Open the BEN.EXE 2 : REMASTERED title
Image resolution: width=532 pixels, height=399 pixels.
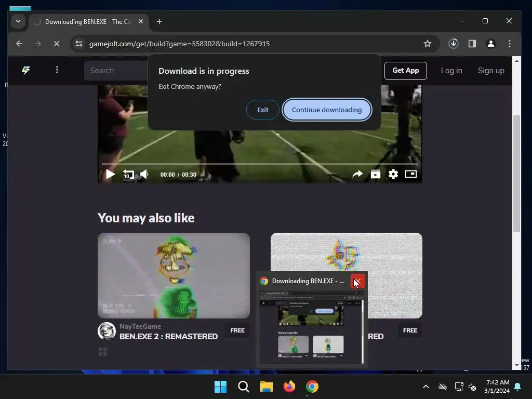tap(169, 337)
